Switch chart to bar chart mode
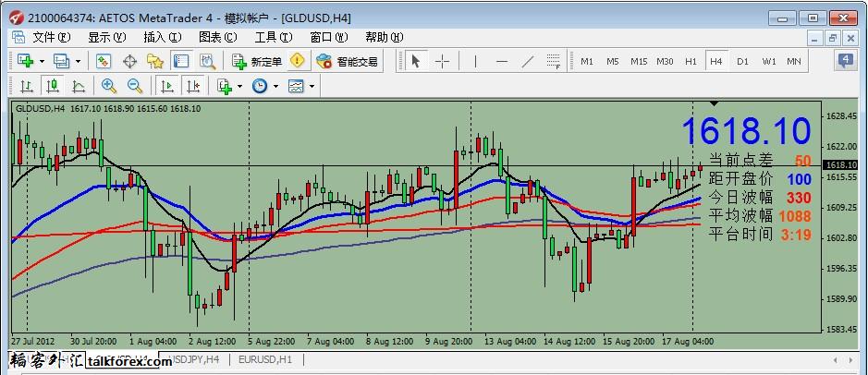868x375 pixels. point(26,86)
